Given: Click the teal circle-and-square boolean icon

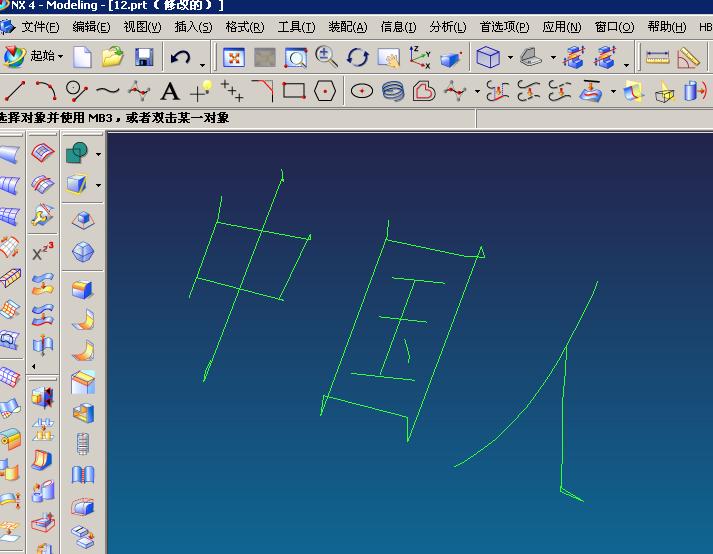Looking at the screenshot, I should coord(76,153).
